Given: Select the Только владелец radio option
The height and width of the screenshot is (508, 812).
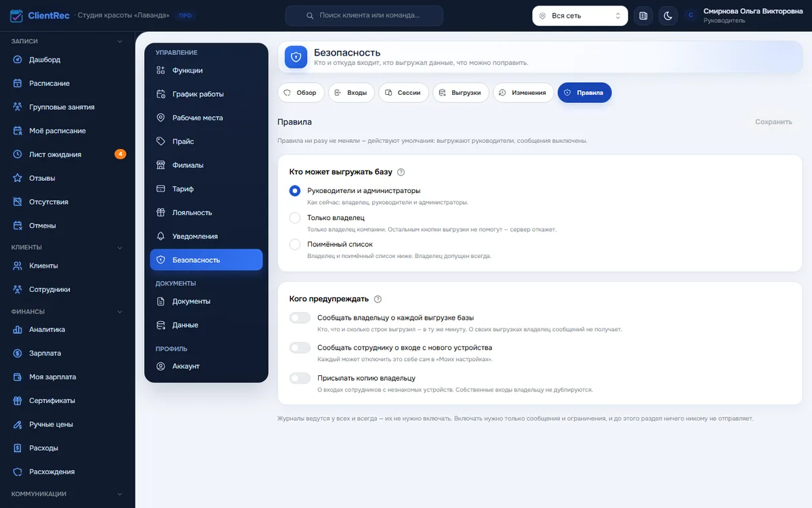Looking at the screenshot, I should click(295, 218).
